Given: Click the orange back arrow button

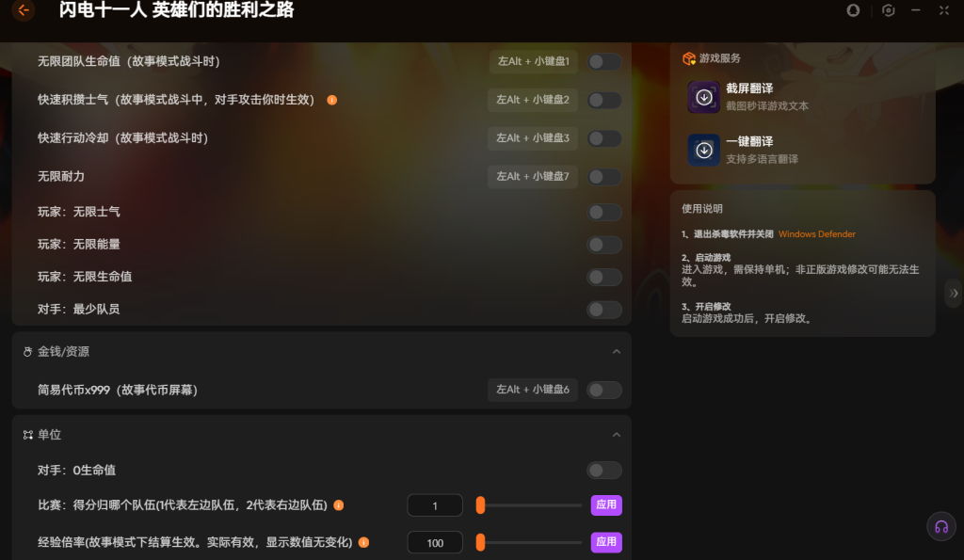Looking at the screenshot, I should click(24, 11).
